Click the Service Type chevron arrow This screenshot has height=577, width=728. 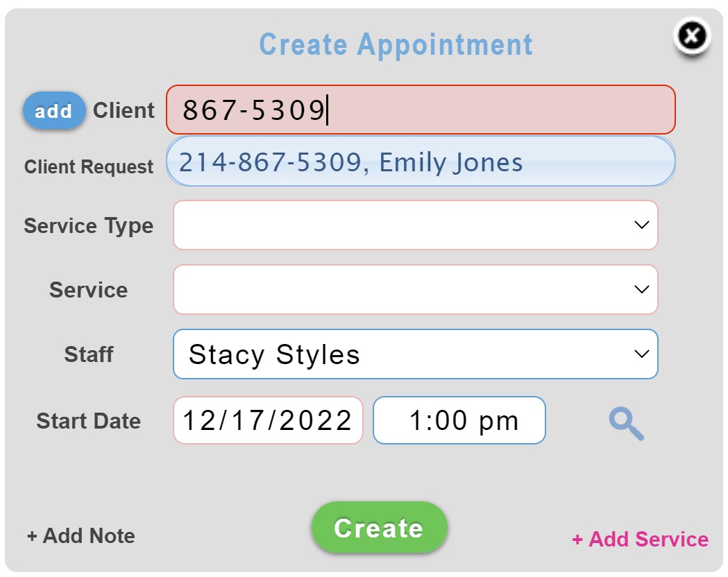642,225
